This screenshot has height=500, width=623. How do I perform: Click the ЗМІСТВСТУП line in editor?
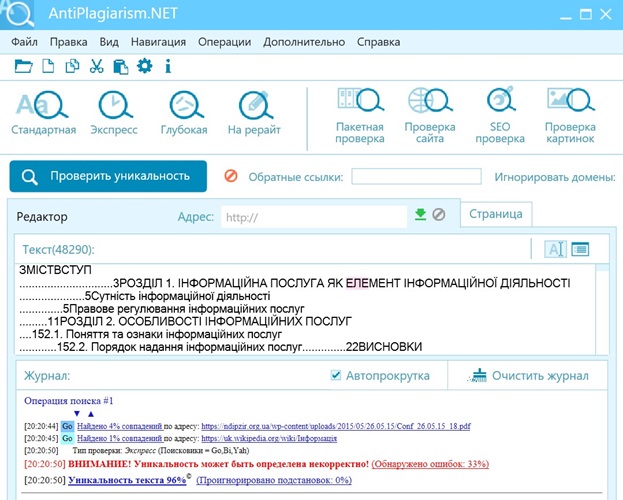point(55,270)
